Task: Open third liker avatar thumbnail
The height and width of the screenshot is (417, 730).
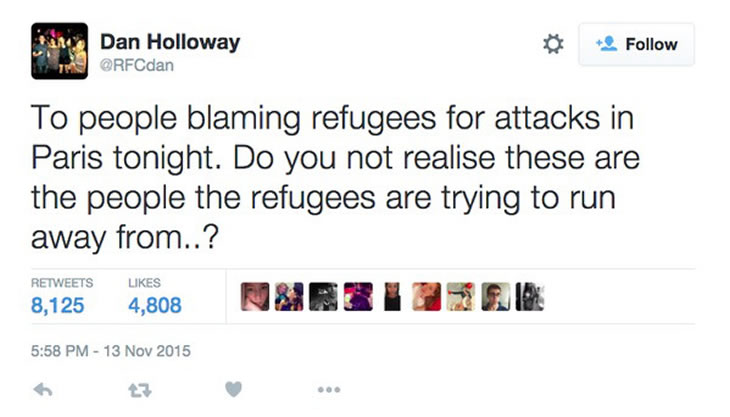Action: coord(324,296)
